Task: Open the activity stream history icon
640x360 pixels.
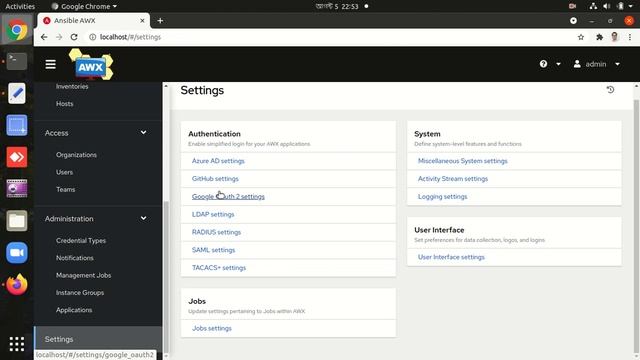Action: (610, 90)
